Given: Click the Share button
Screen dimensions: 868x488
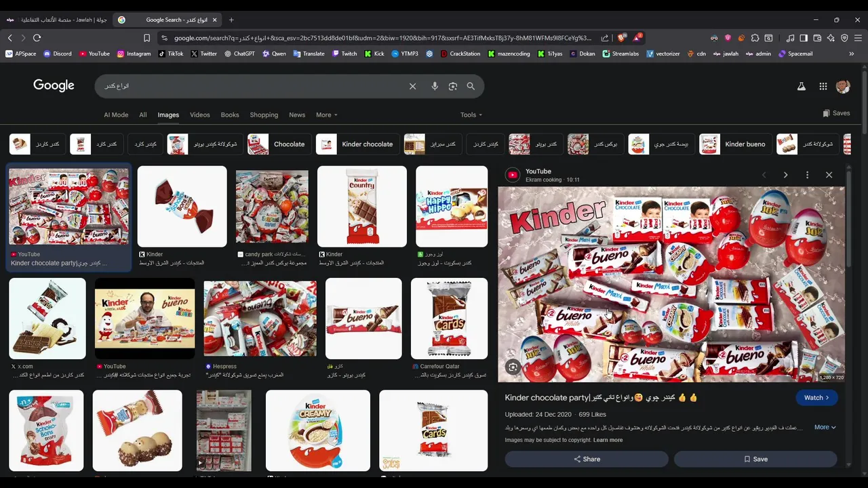Looking at the screenshot, I should tap(587, 459).
